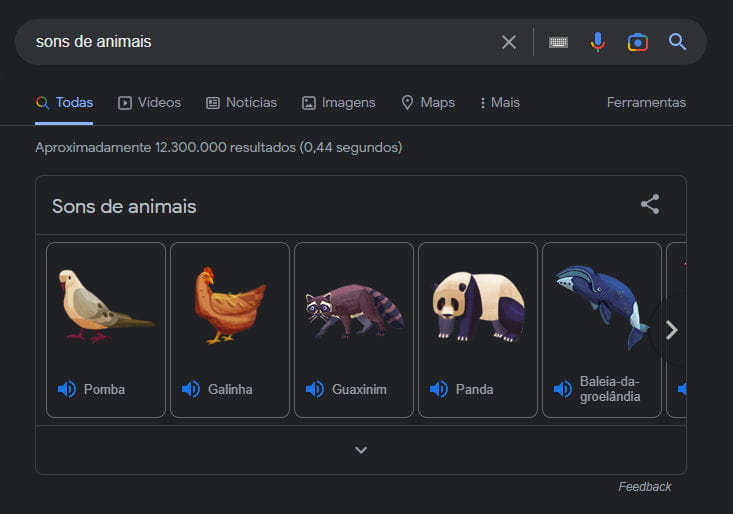
Task: Open the Ferramentas options
Action: 646,102
